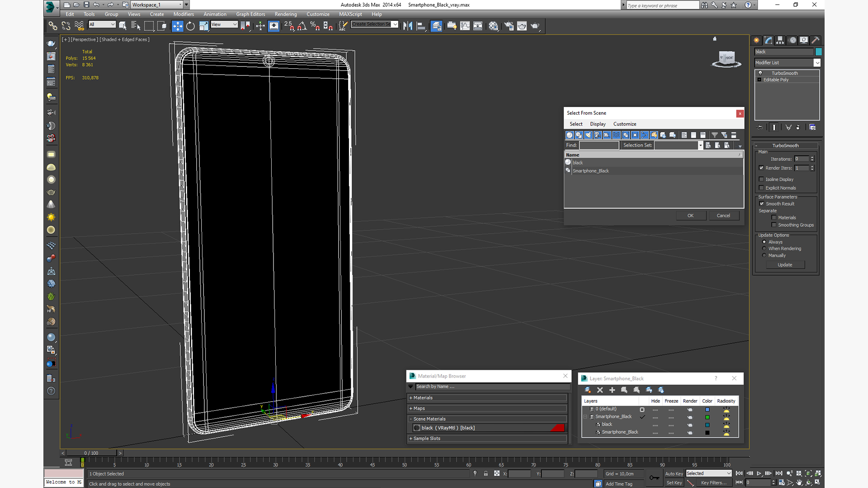The width and height of the screenshot is (868, 488).
Task: Enable the Explicit Normals checkbox
Action: (x=761, y=188)
